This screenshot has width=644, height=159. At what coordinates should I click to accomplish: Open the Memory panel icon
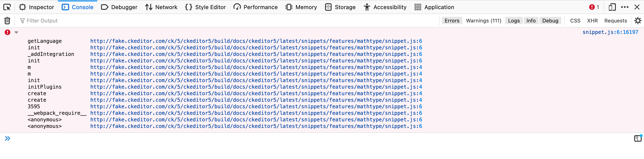click(x=301, y=7)
